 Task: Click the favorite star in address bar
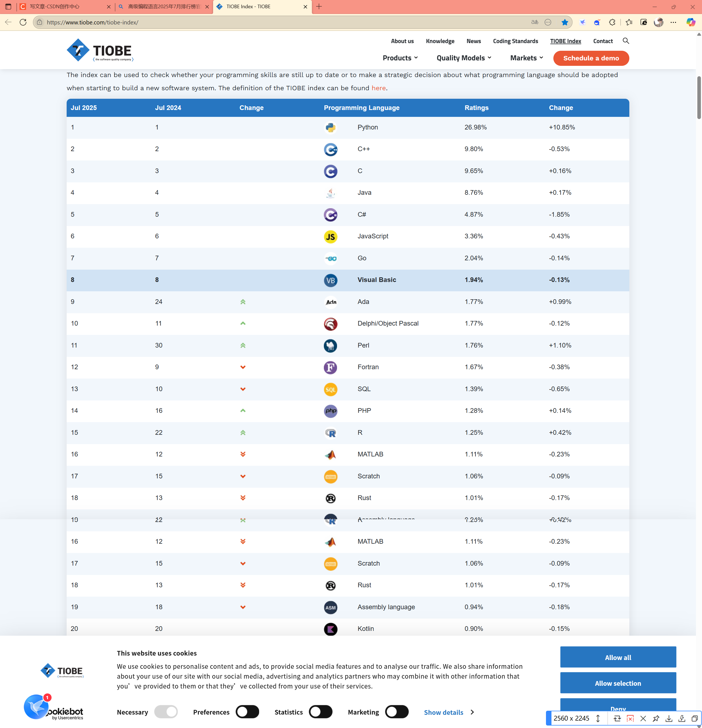click(x=565, y=22)
